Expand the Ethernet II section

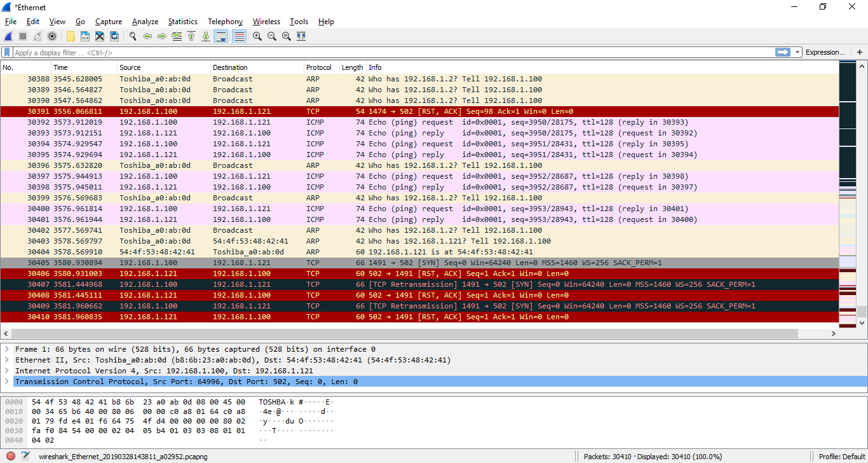pyautogui.click(x=6, y=360)
